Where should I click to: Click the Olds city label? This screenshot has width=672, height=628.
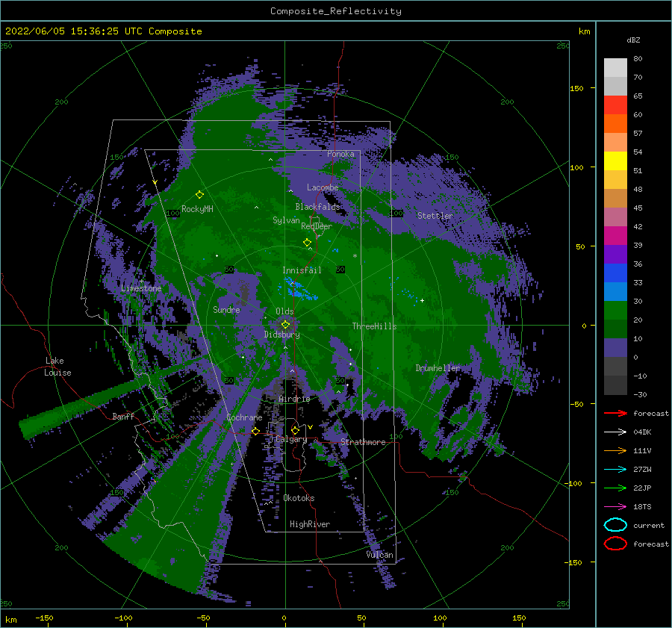[284, 311]
